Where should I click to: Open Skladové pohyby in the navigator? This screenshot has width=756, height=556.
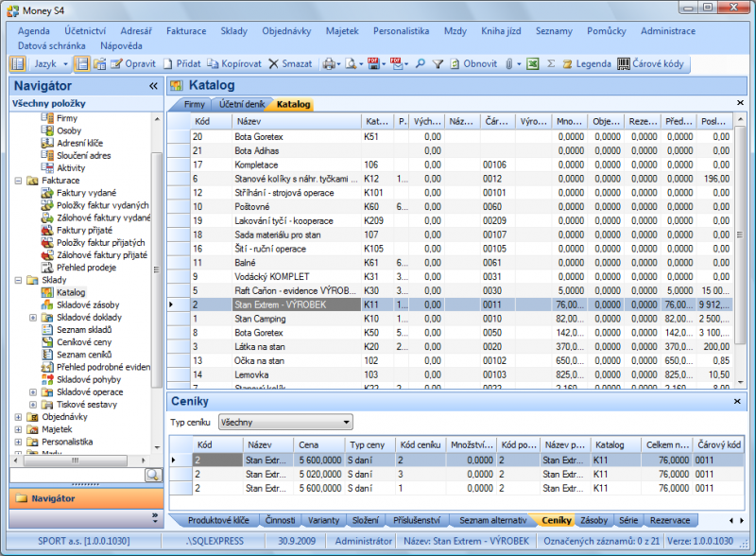[89, 380]
